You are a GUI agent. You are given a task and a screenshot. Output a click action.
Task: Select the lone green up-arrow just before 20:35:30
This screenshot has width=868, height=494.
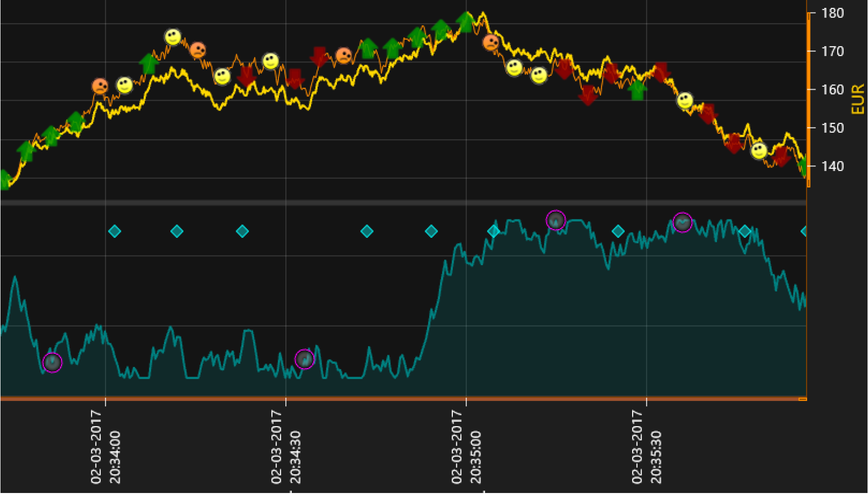(637, 90)
